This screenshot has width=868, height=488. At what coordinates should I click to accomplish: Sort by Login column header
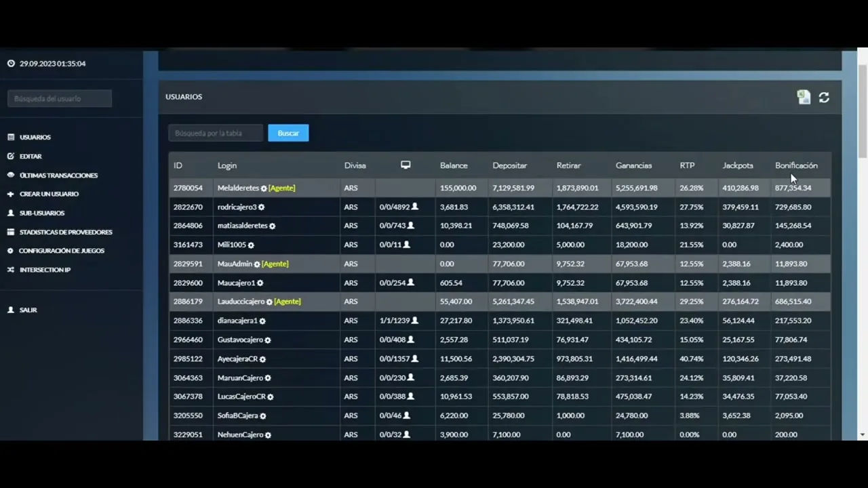click(227, 165)
